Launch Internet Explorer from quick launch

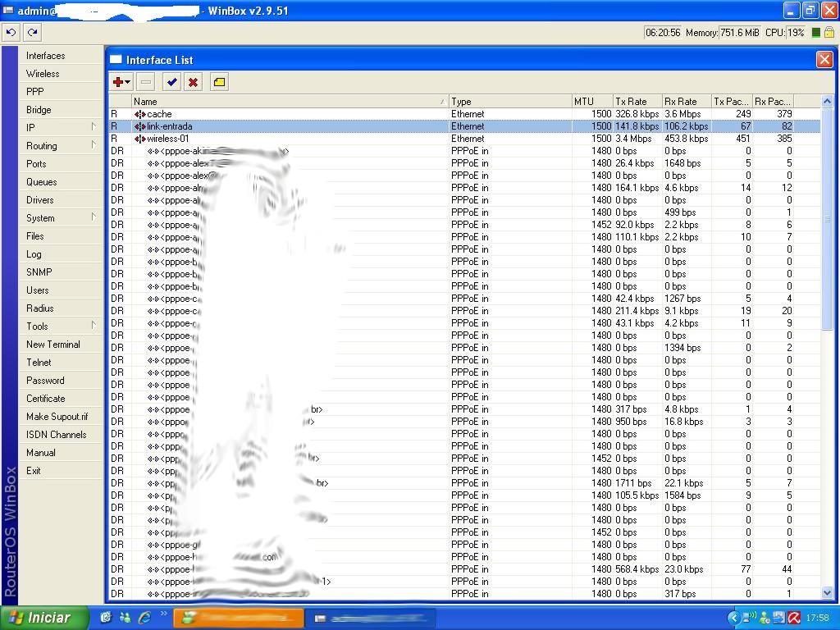[144, 619]
